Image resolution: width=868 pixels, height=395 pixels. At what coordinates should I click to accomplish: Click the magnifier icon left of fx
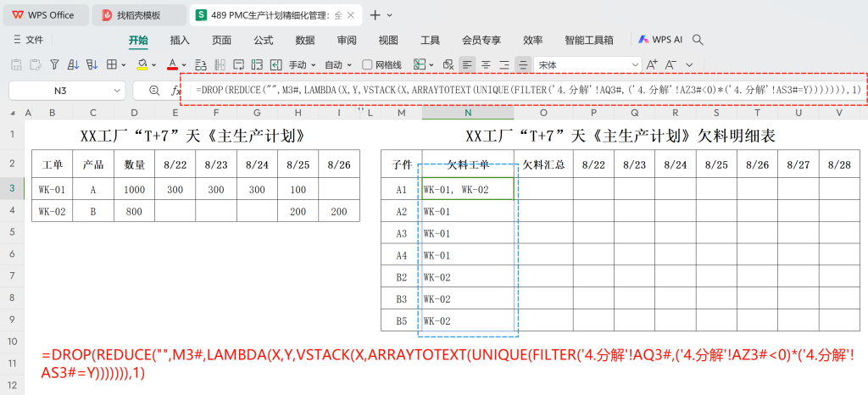154,90
